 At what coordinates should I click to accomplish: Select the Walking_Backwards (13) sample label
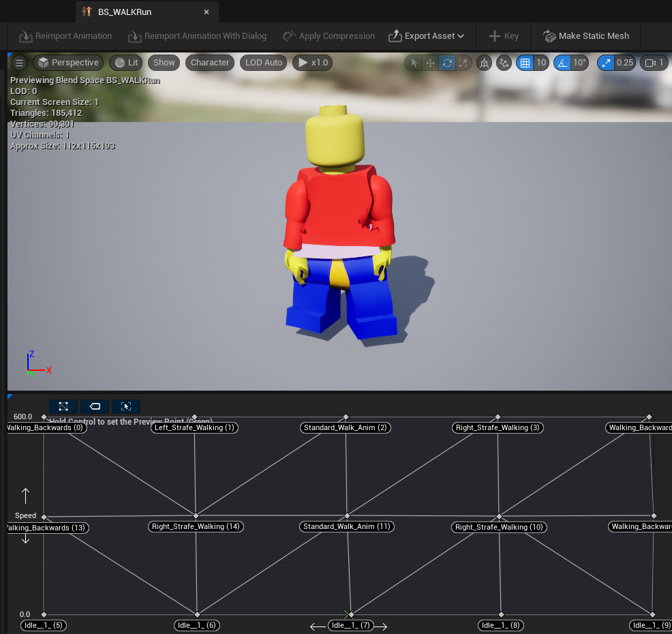click(x=48, y=528)
